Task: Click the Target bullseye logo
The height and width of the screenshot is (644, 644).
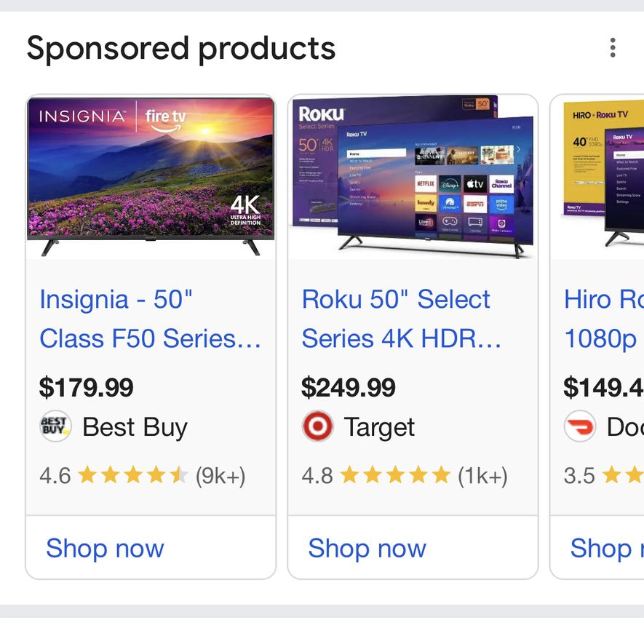Action: [x=317, y=427]
